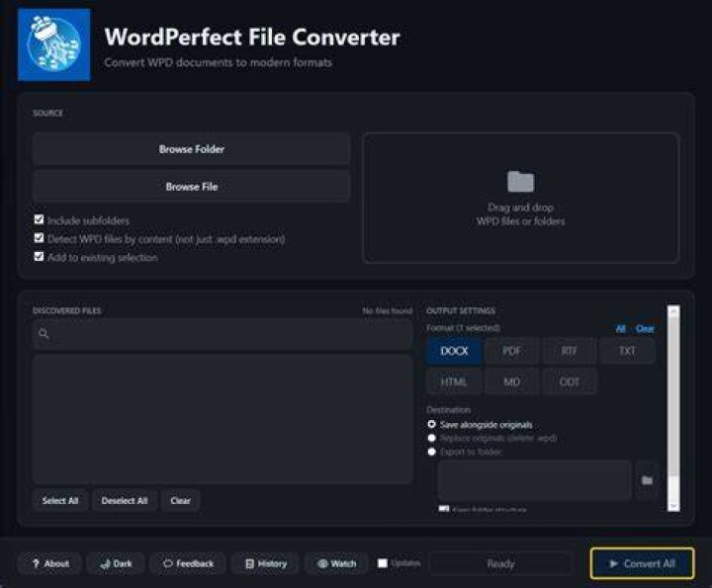Click Browse Folder button
The width and height of the screenshot is (712, 588).
[191, 149]
